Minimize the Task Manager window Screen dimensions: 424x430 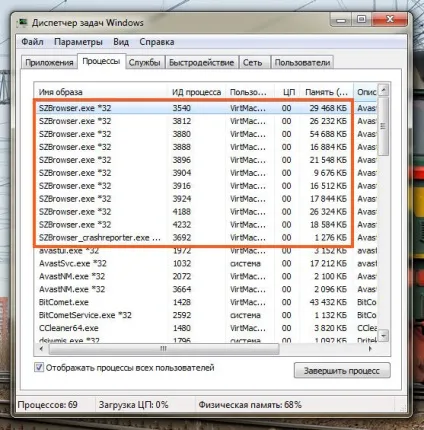pyautogui.click(x=341, y=20)
